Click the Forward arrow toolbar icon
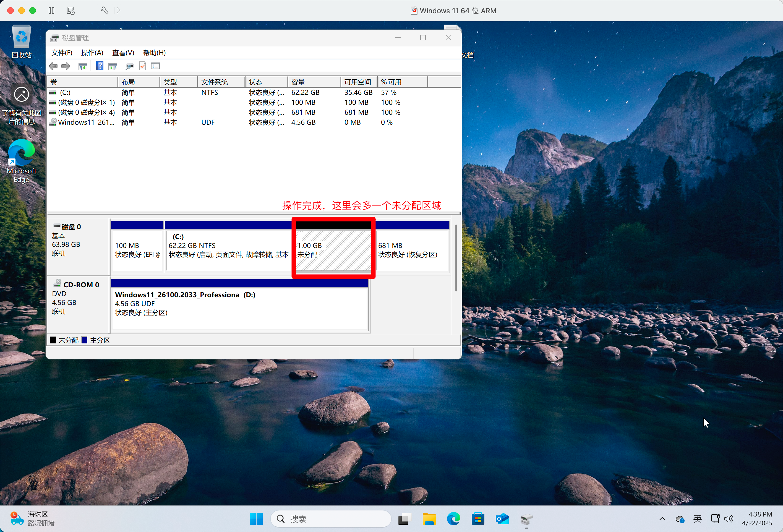783x532 pixels. [66, 66]
